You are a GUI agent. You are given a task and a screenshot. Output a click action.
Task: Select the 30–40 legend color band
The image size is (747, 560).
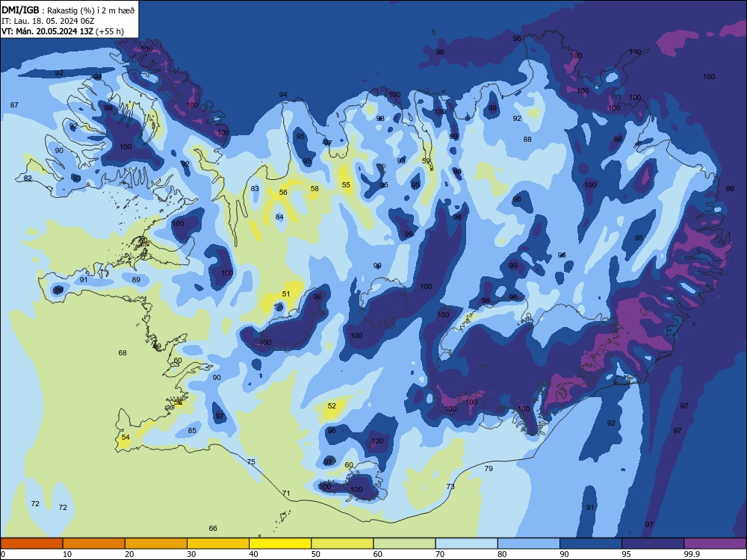[218, 544]
